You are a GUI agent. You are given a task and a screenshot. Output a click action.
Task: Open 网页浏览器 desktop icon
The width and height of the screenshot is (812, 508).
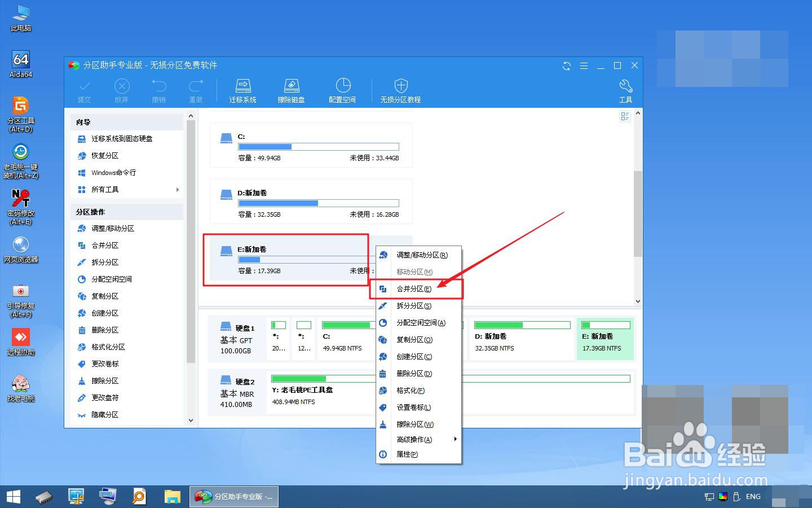point(21,249)
